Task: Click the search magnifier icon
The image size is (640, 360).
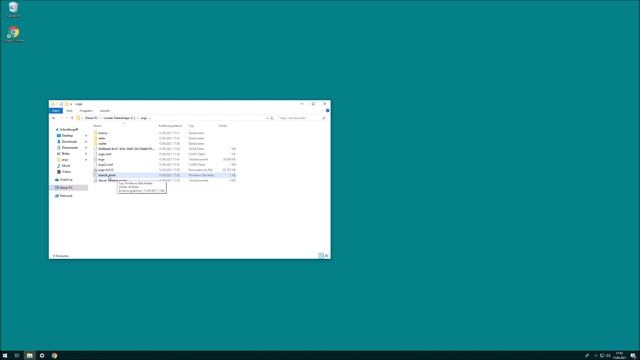Action: tap(324, 118)
